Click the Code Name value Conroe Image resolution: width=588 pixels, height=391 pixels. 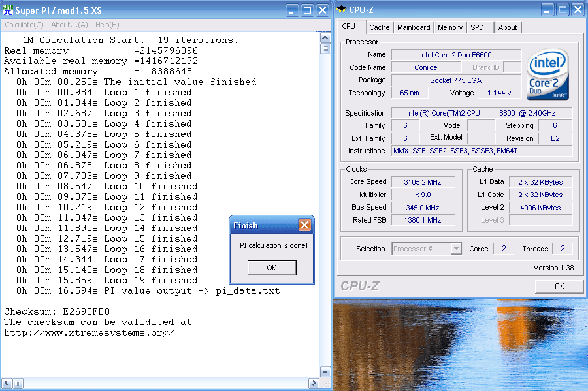click(426, 67)
